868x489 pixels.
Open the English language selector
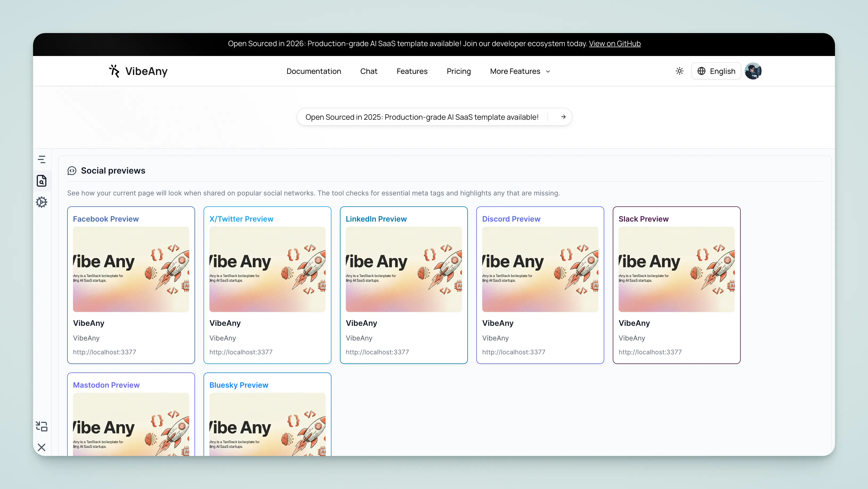pyautogui.click(x=716, y=71)
